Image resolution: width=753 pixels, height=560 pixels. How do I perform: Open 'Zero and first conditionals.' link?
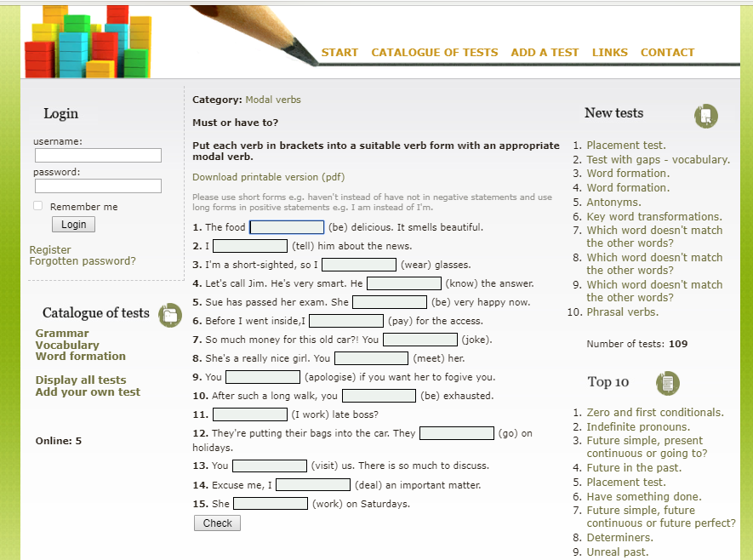(x=655, y=413)
